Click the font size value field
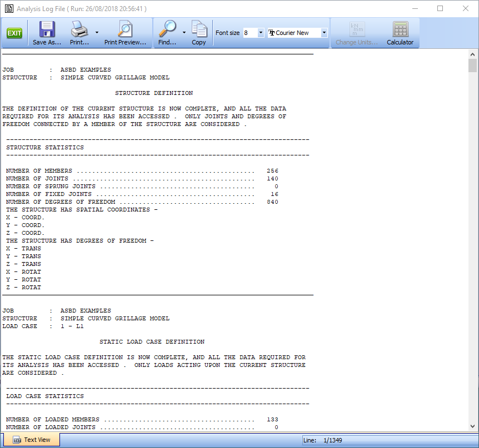 (250, 33)
